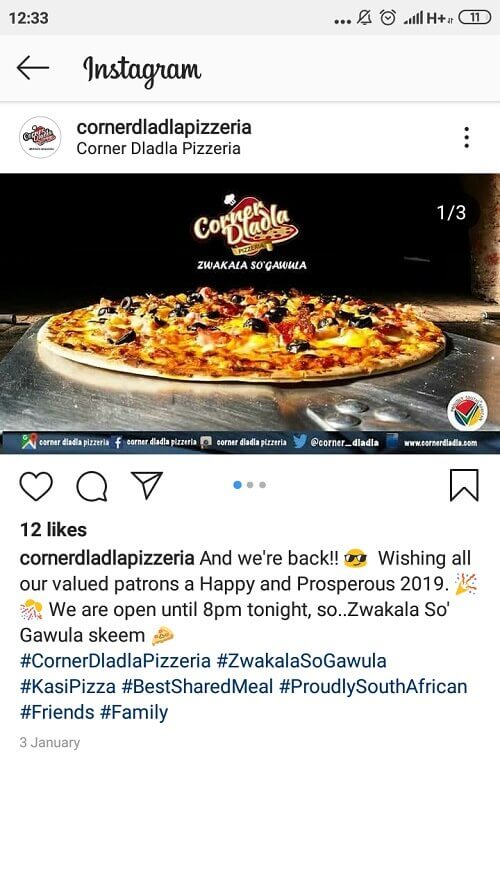Viewport: 500px width, 888px height.
Task: Open the cornerdladlapizzeria username in the post header
Action: [164, 127]
